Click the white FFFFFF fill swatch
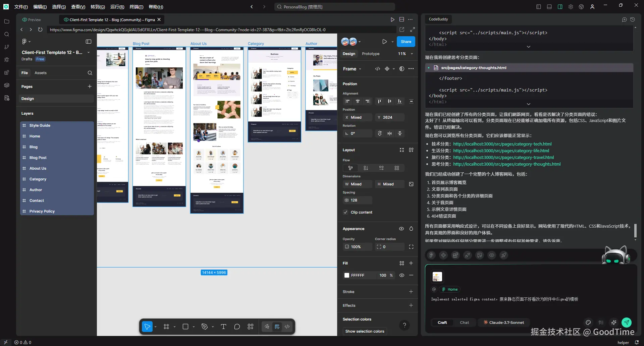644x346 pixels. pyautogui.click(x=347, y=275)
